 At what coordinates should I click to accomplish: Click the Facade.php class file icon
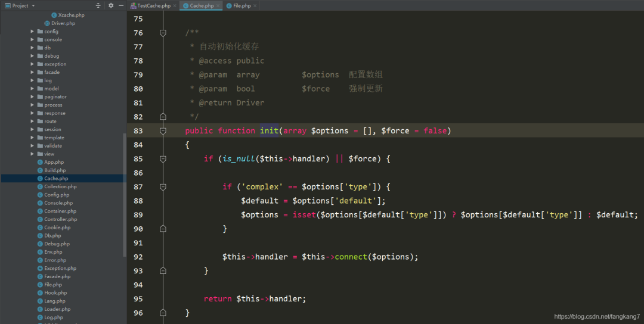(x=40, y=276)
